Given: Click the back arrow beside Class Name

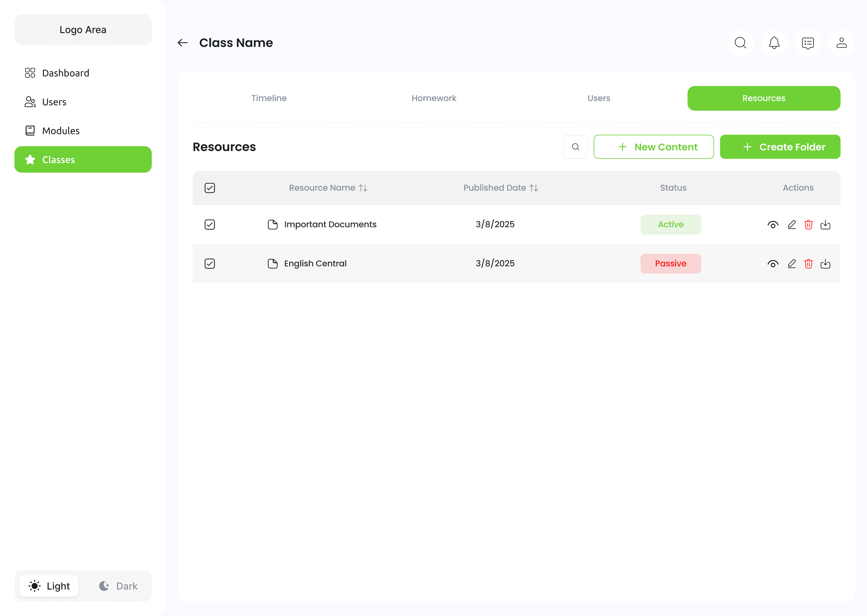Looking at the screenshot, I should [183, 43].
